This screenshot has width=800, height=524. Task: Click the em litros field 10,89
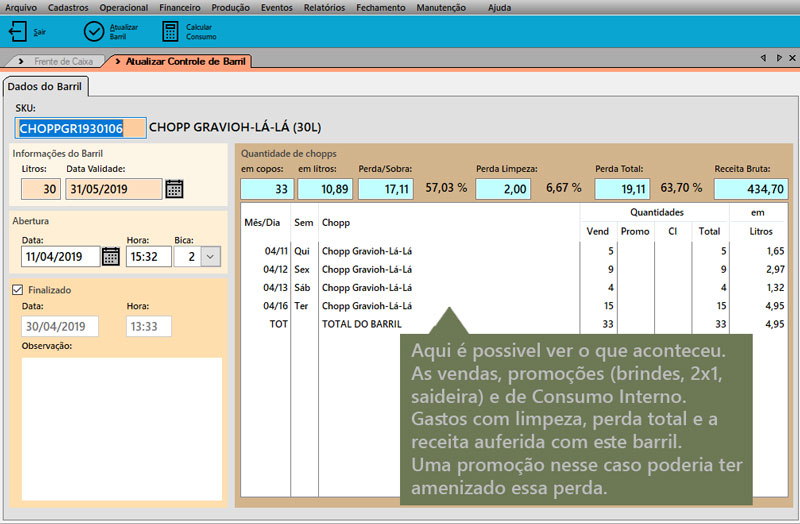325,189
